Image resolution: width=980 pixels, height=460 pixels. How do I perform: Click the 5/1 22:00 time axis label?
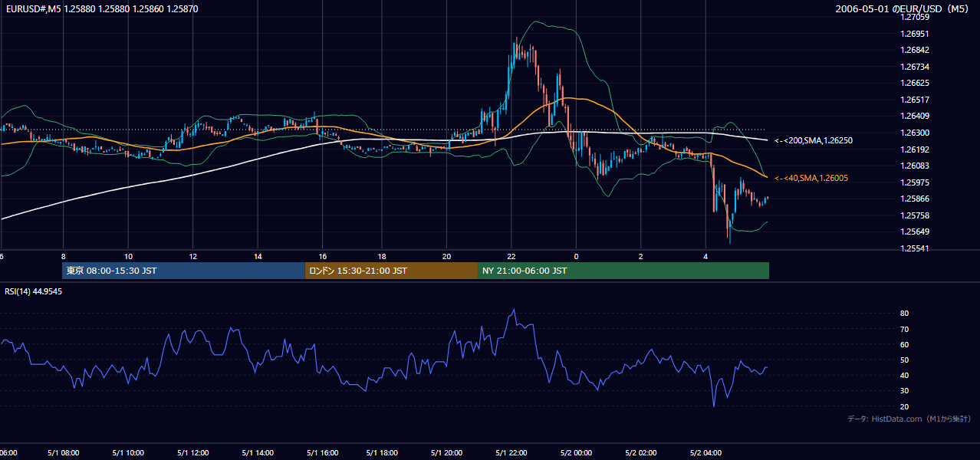tap(511, 453)
